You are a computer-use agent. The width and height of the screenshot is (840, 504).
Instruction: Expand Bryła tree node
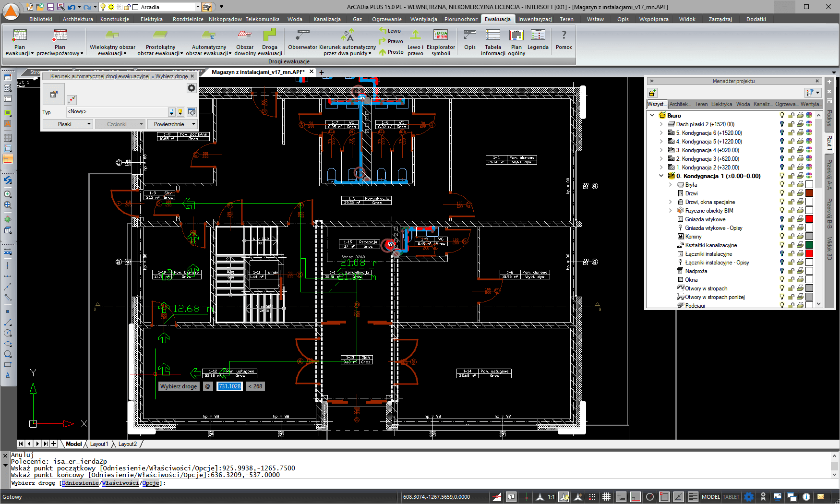pyautogui.click(x=671, y=185)
